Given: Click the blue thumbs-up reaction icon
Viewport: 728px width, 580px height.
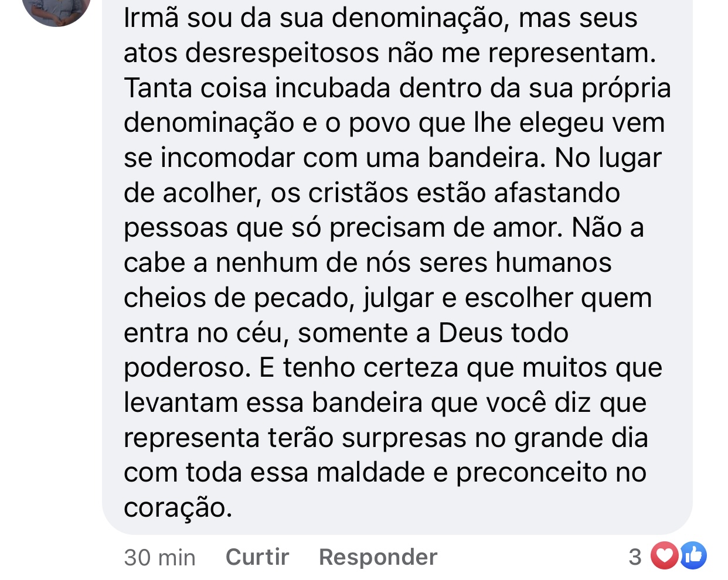Looking at the screenshot, I should coord(693,555).
